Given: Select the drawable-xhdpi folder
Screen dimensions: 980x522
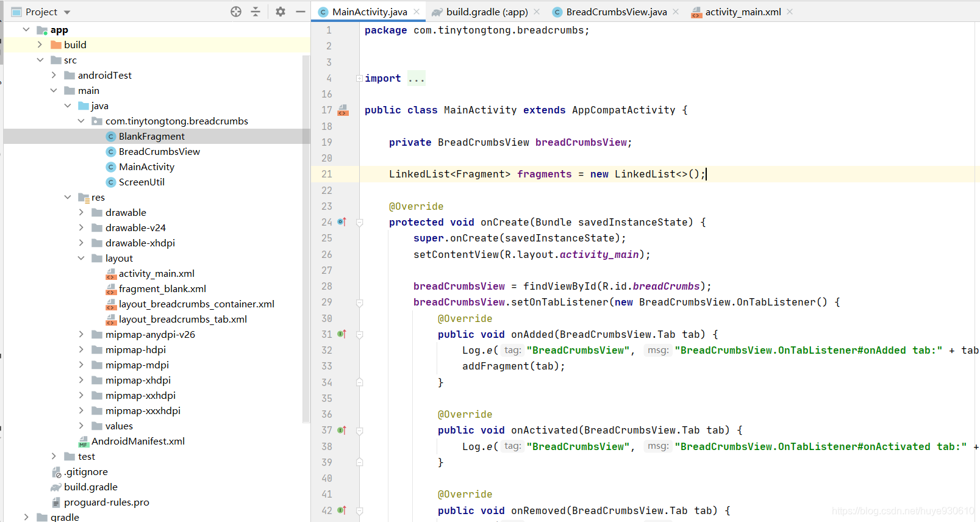Looking at the screenshot, I should point(140,243).
